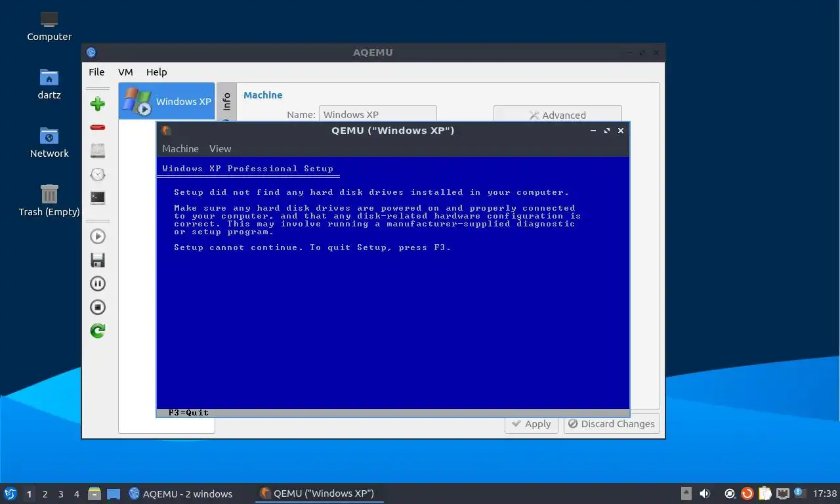Click the circular sync tray icon
840x504 pixels.
[730, 493]
